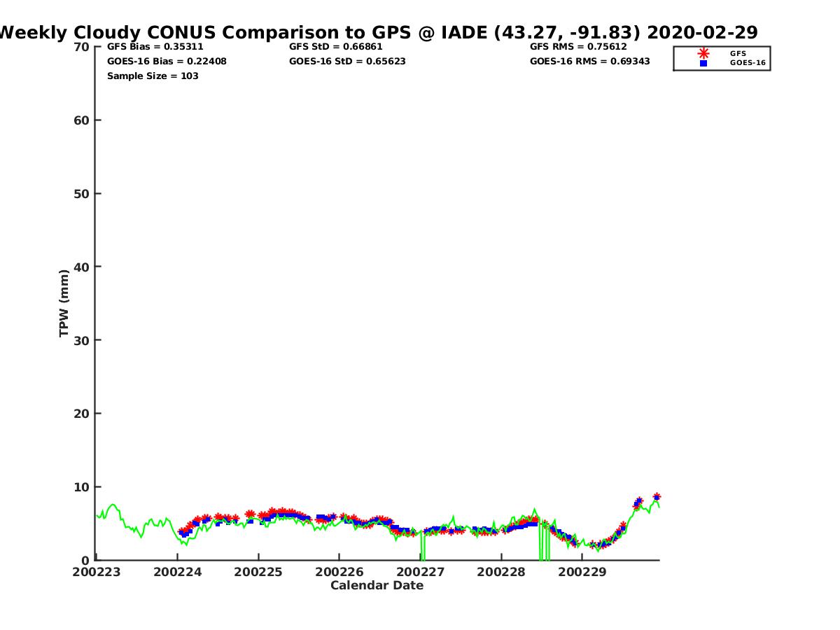Select the GFS legend label text
The image size is (840, 630).
coord(738,53)
